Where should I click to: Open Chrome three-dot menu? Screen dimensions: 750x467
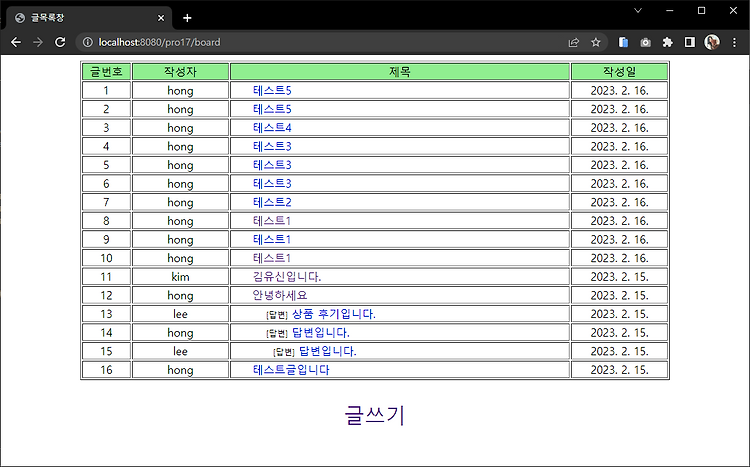point(734,43)
